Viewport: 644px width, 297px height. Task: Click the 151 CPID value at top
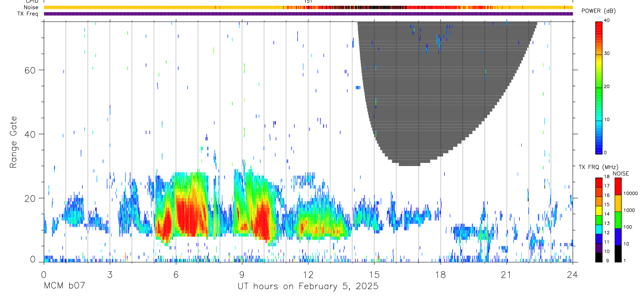(x=308, y=2)
